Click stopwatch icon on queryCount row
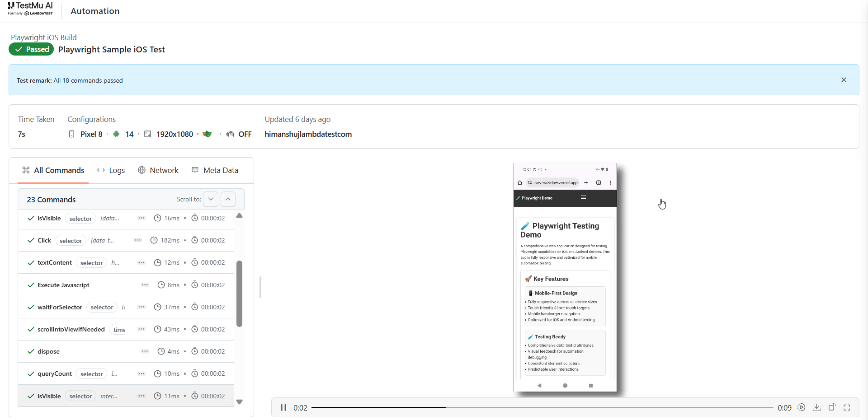This screenshot has width=868, height=420. [x=194, y=373]
